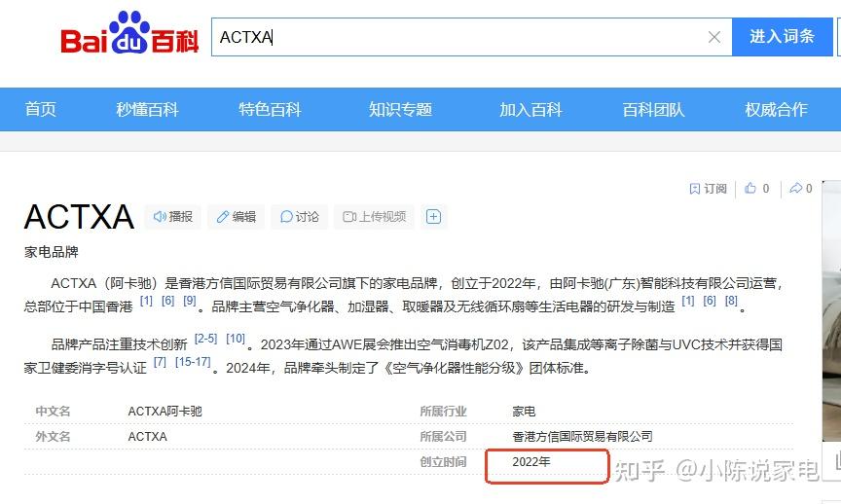Image resolution: width=841 pixels, height=504 pixels.
Task: Open citation [7] after 消字号认证
Action: [x=160, y=362]
